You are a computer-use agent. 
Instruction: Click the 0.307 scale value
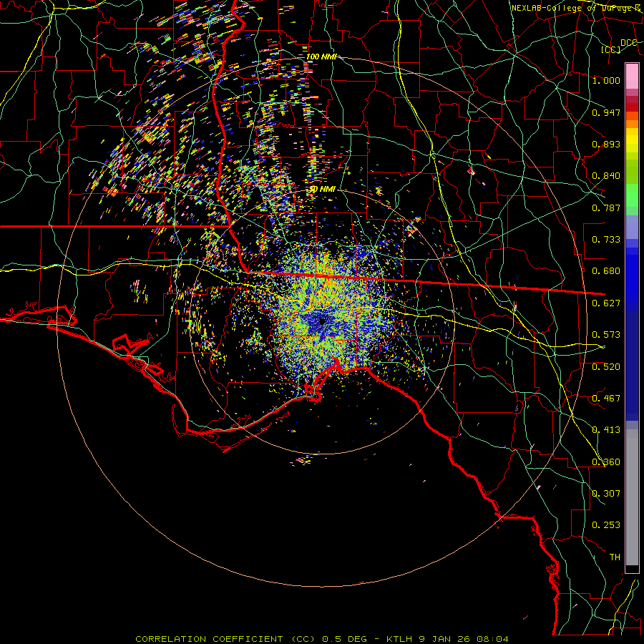[606, 494]
